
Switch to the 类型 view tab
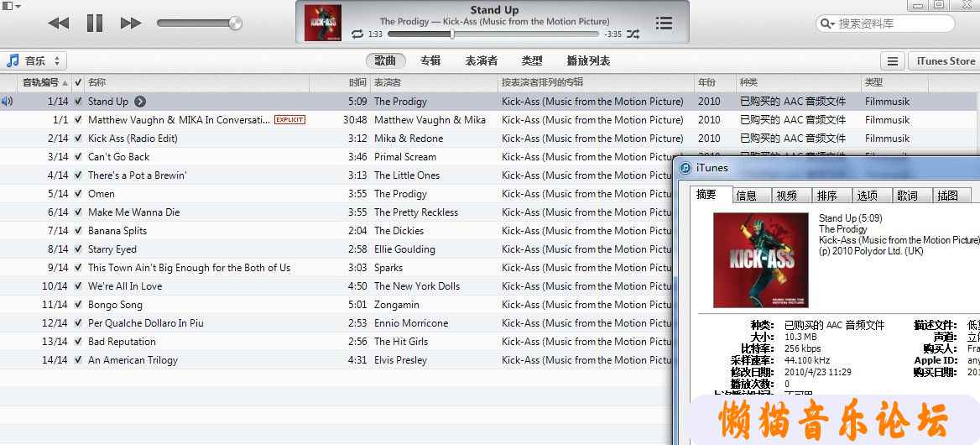point(532,60)
